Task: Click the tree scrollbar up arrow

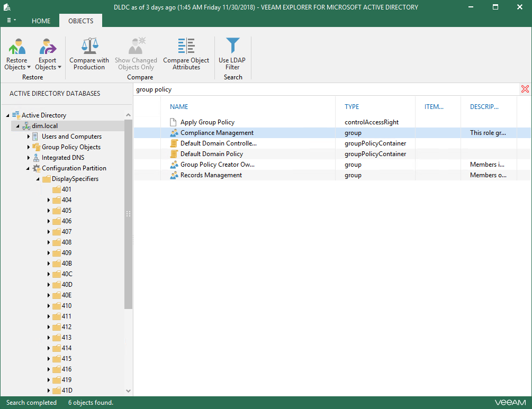Action: coord(128,115)
